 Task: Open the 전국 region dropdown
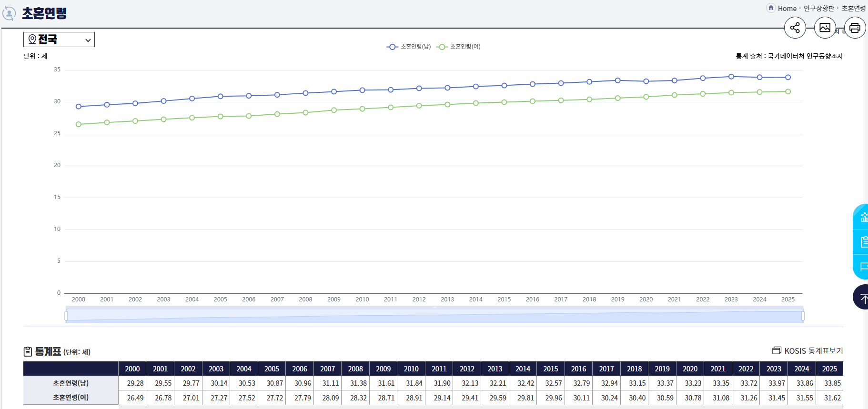[59, 40]
